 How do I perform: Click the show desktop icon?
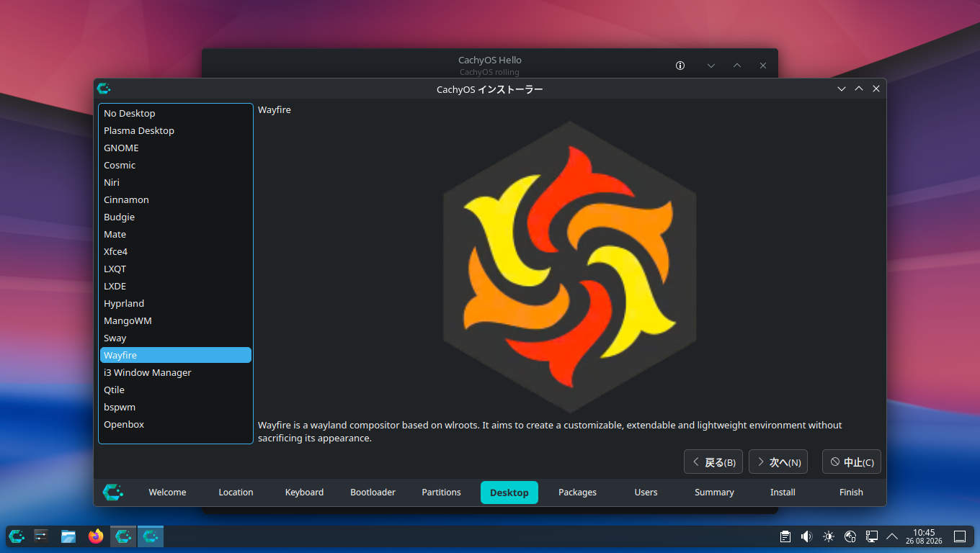coord(960,536)
